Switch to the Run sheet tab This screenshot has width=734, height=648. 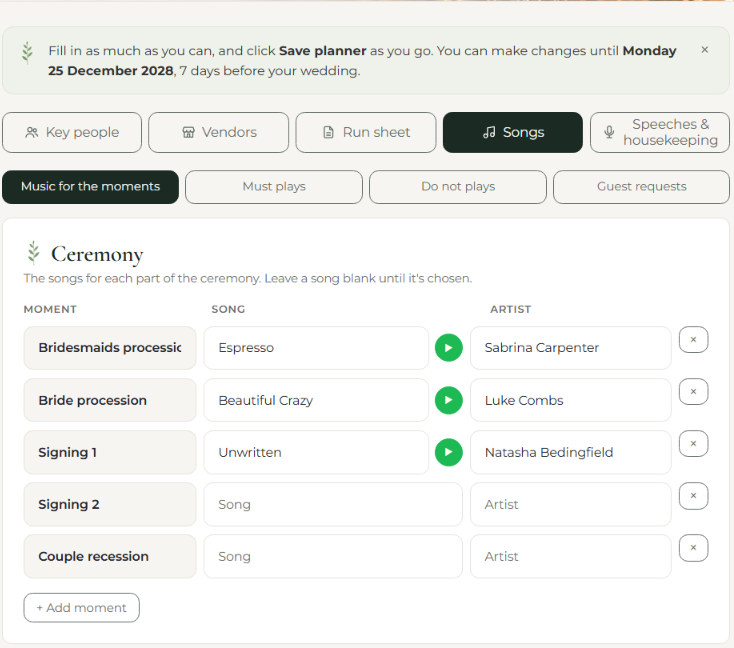tap(366, 133)
